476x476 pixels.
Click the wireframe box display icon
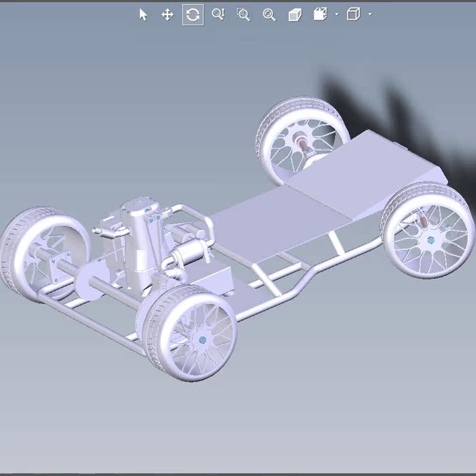[354, 14]
